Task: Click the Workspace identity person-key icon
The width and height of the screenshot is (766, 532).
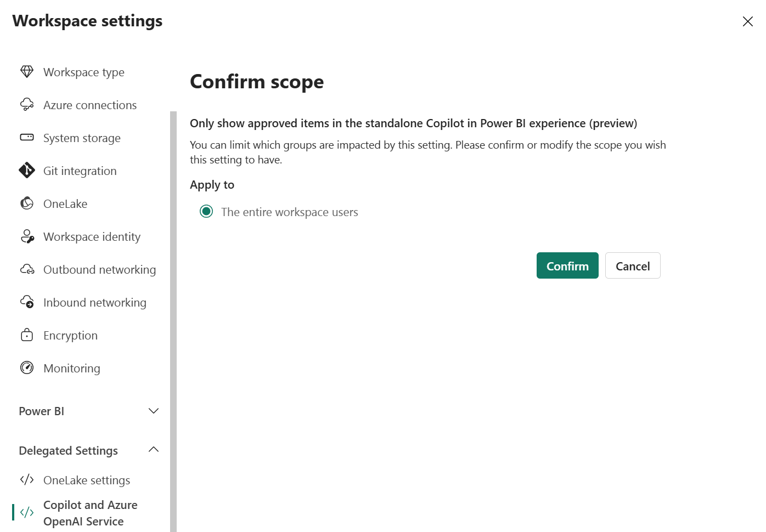Action: click(27, 236)
